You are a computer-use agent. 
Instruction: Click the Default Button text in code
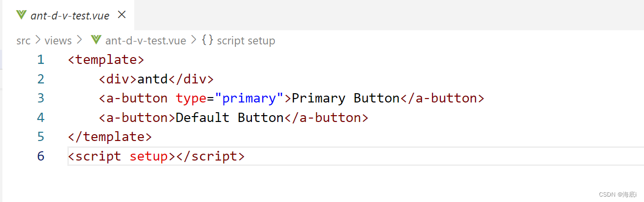[229, 118]
